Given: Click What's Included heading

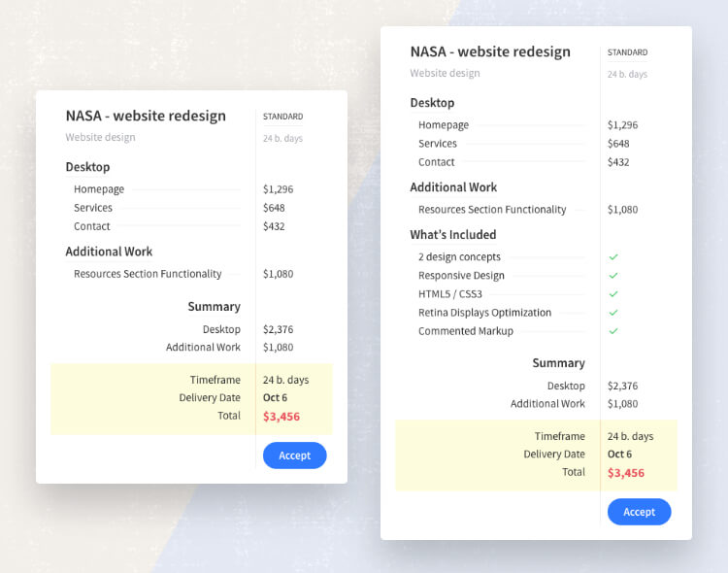Looking at the screenshot, I should [453, 235].
